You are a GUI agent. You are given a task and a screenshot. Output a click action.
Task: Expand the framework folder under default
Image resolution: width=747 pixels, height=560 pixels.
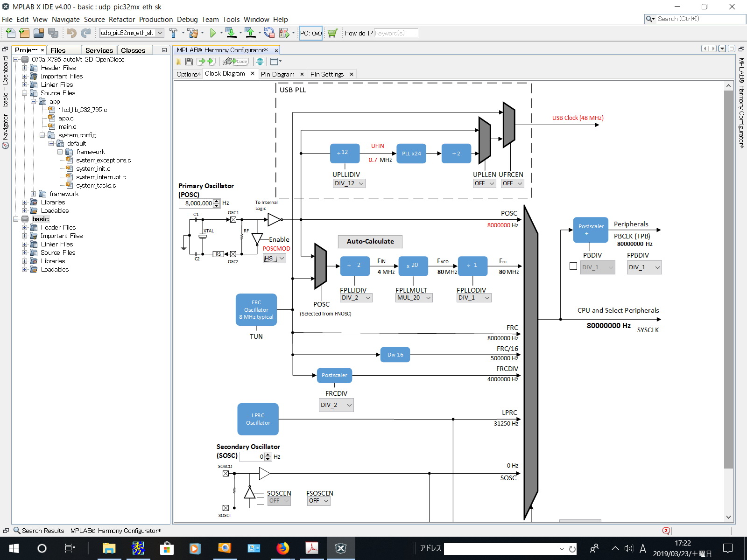(x=60, y=152)
